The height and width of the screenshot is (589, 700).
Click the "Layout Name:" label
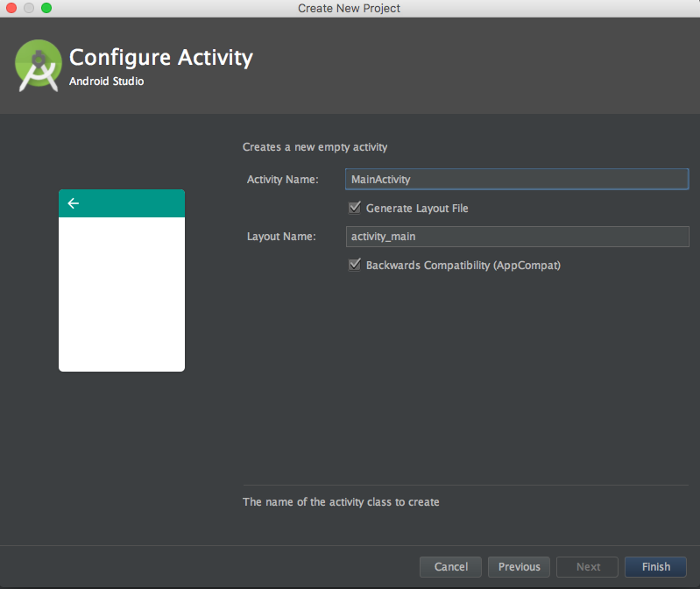pos(281,237)
